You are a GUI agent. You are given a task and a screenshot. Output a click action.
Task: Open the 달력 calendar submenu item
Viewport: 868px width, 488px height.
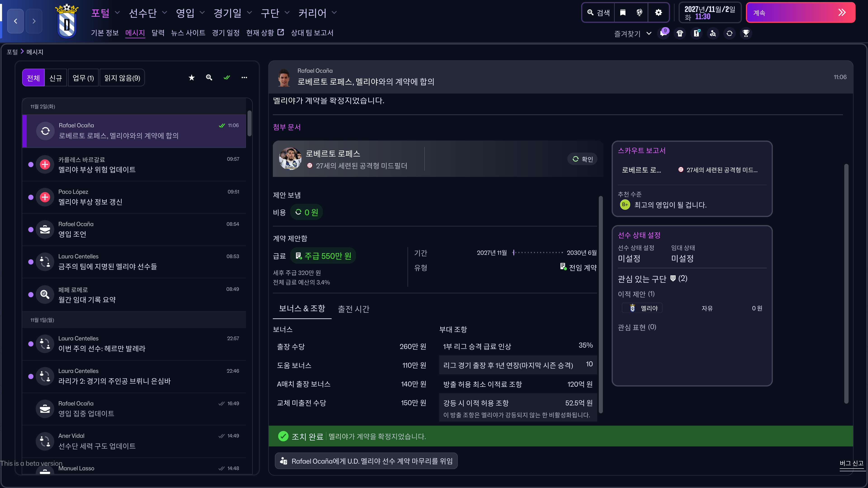coord(158,33)
